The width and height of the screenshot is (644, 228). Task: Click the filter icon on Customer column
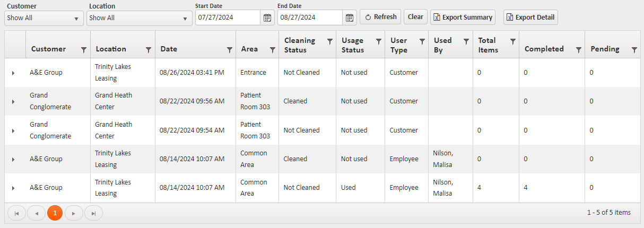pos(83,49)
